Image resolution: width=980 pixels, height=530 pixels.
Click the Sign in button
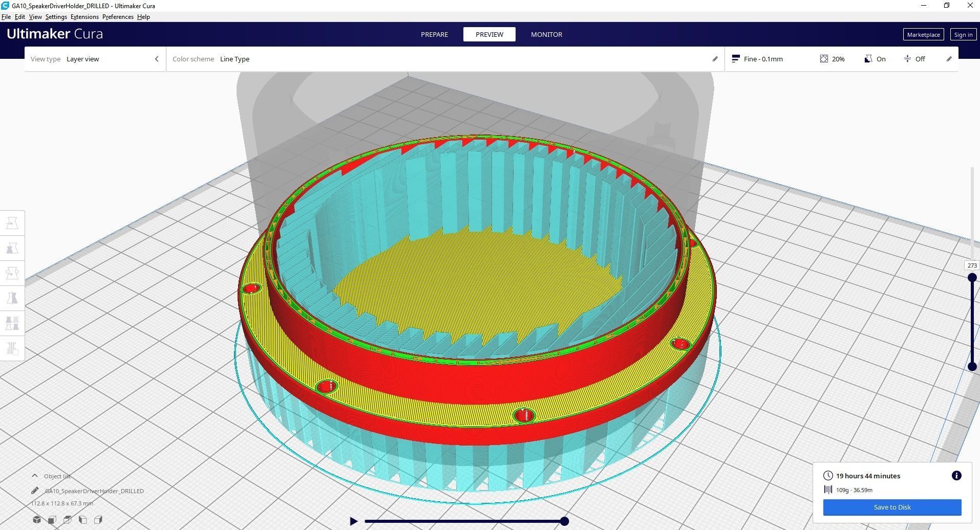[963, 35]
